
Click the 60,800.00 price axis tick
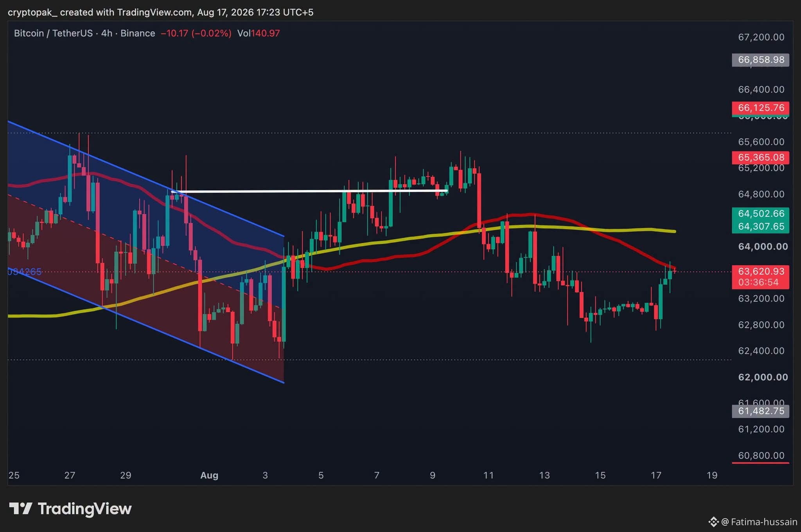coord(761,455)
